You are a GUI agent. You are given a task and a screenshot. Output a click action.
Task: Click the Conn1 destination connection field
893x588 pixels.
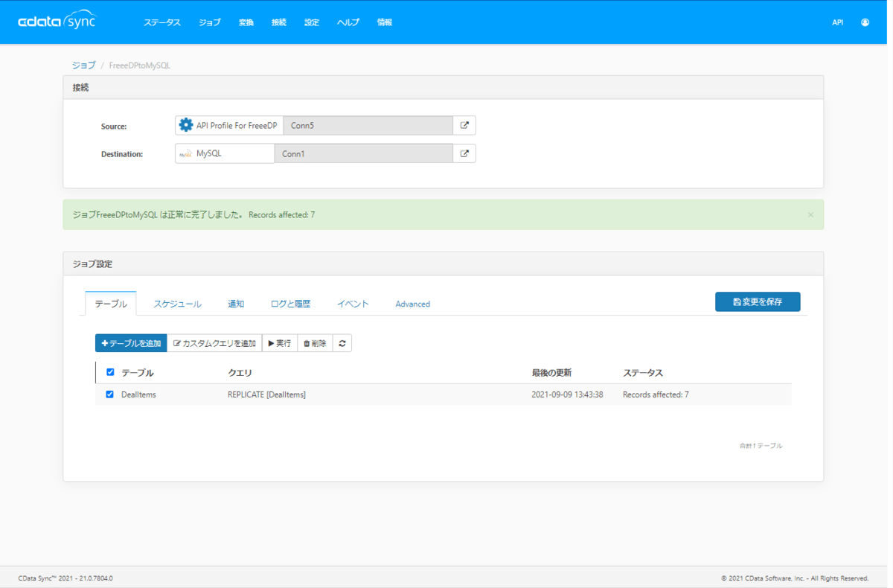click(364, 153)
